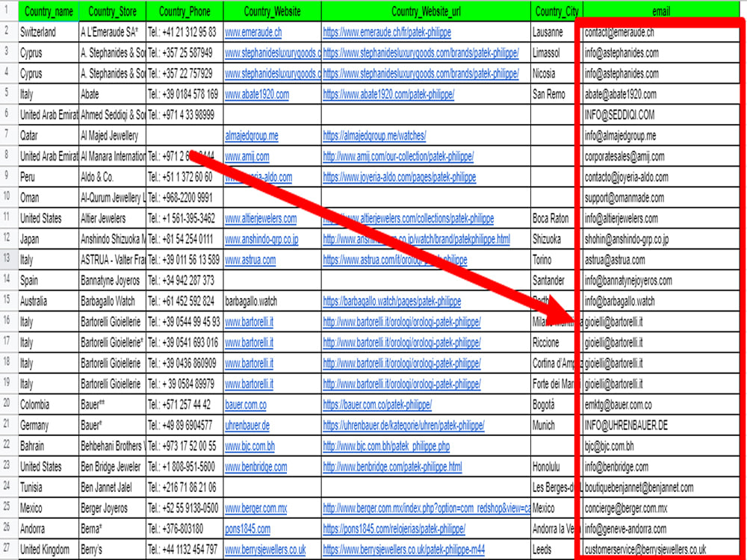Select the email column header cell
747x560 pixels.
coord(661,11)
